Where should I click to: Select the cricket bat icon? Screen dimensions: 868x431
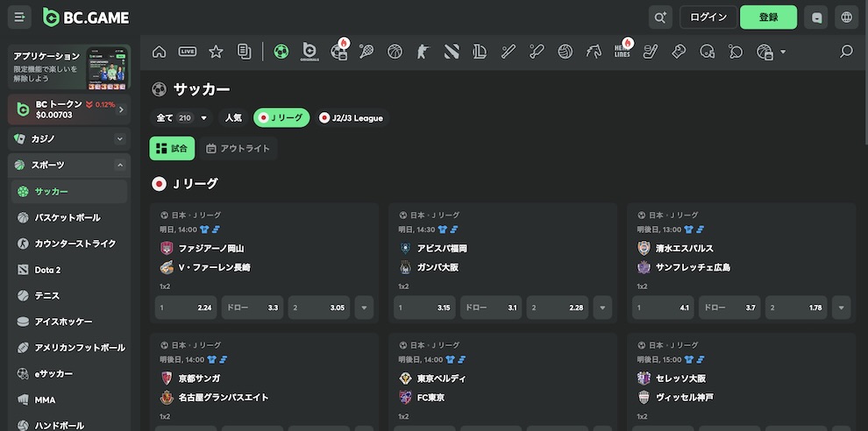(x=537, y=52)
